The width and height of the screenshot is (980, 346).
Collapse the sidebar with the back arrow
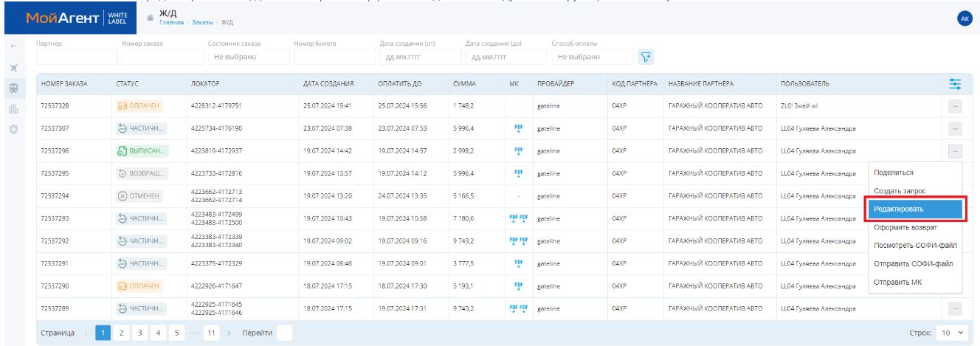click(14, 46)
